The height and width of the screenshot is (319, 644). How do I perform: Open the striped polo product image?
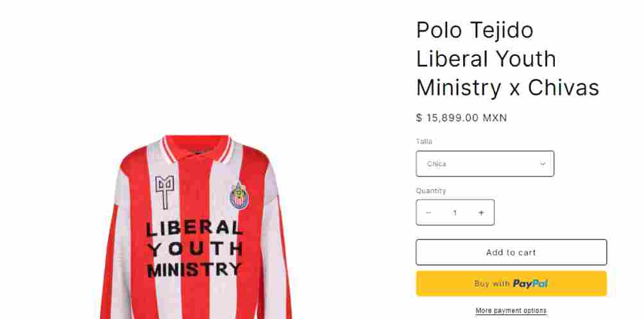click(x=196, y=227)
